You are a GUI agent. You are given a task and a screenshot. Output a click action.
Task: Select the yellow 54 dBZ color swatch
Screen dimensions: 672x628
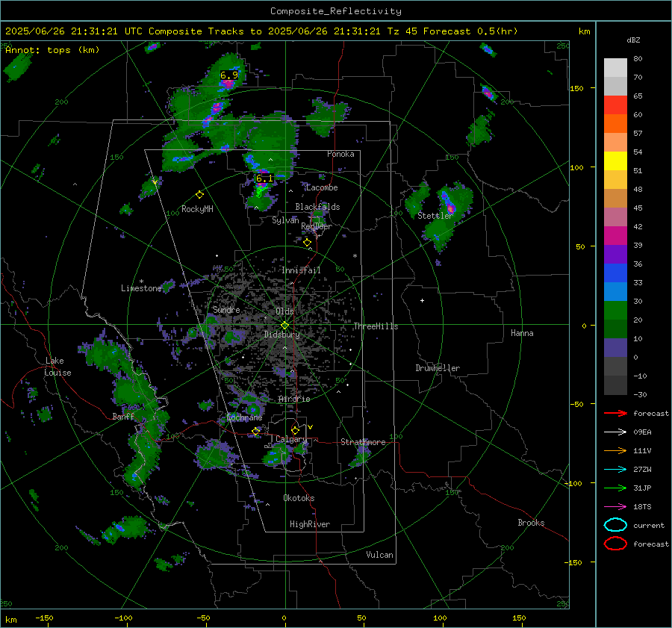tap(615, 161)
